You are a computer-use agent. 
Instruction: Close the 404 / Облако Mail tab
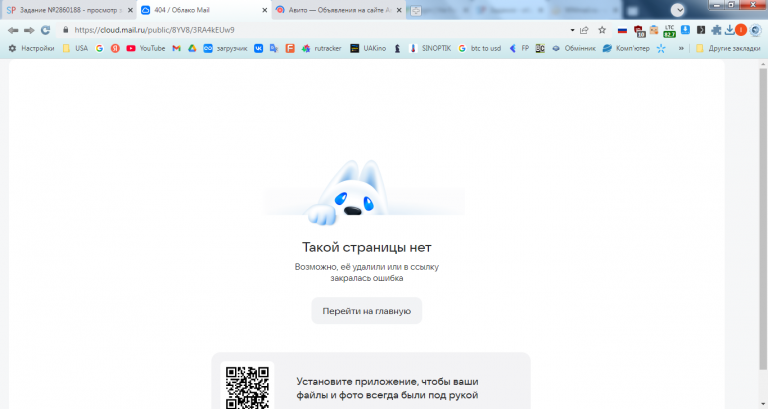click(x=264, y=10)
